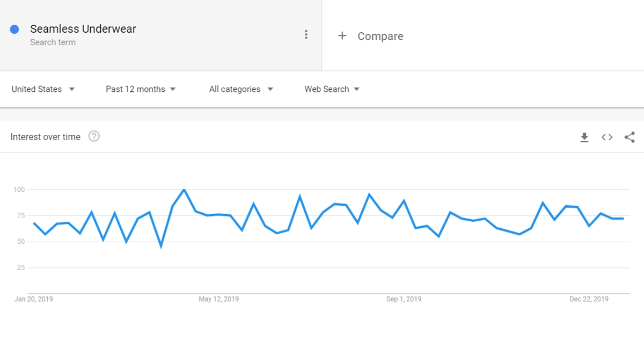Download the interest over time CSV

[x=584, y=137]
